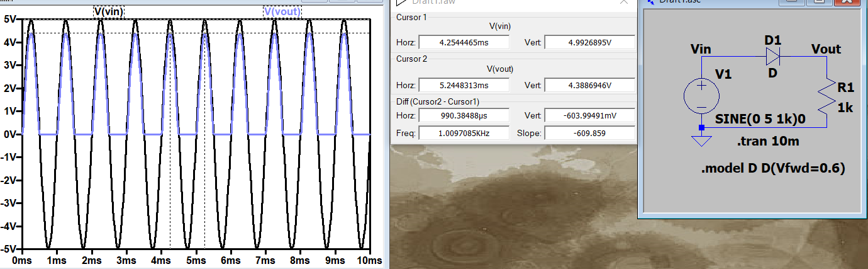
Task: Click the Diff Slope value field
Action: [589, 133]
